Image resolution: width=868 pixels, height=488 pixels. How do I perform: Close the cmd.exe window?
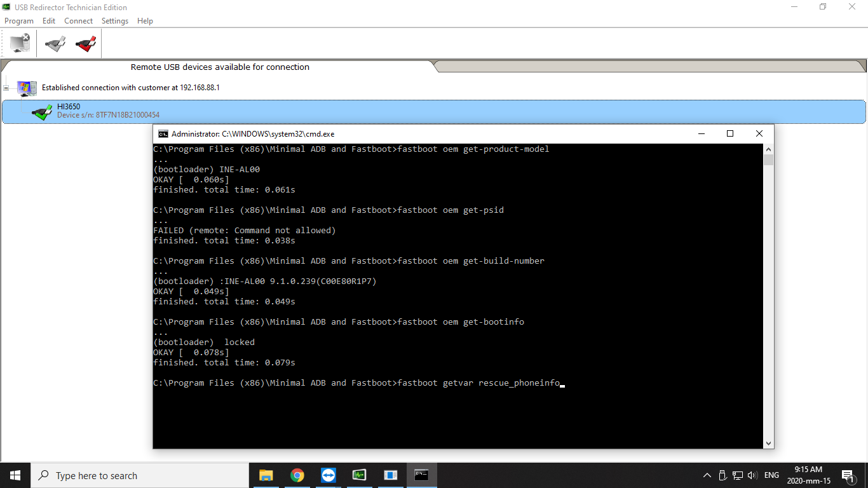tap(759, 133)
